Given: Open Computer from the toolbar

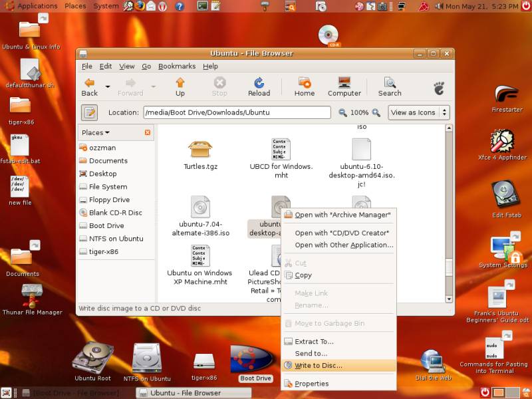Looking at the screenshot, I should click(x=344, y=87).
